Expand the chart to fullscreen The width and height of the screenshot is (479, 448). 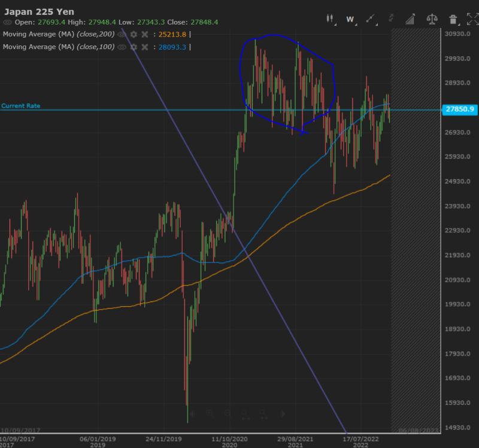pos(472,19)
